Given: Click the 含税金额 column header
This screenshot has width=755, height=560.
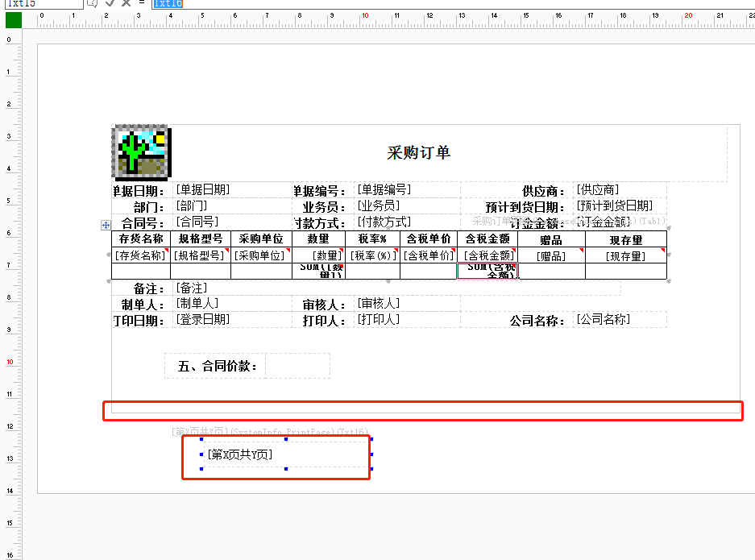Looking at the screenshot, I should point(487,239).
